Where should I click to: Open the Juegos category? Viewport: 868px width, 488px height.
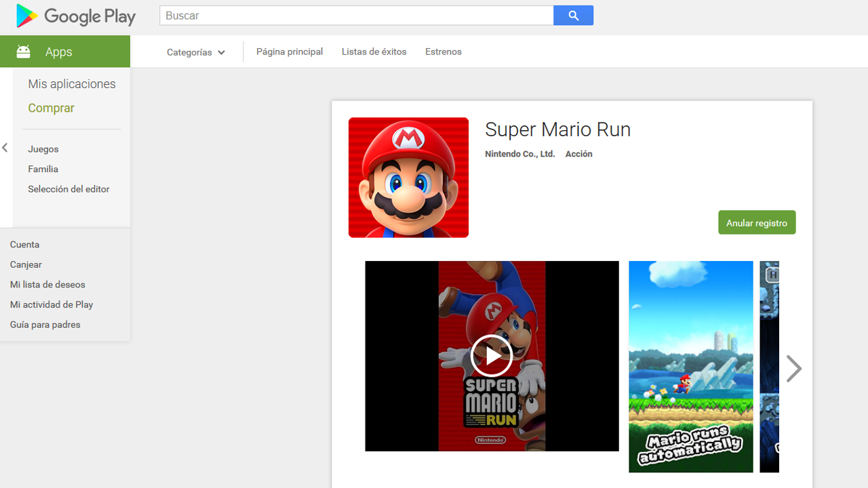pyautogui.click(x=43, y=149)
